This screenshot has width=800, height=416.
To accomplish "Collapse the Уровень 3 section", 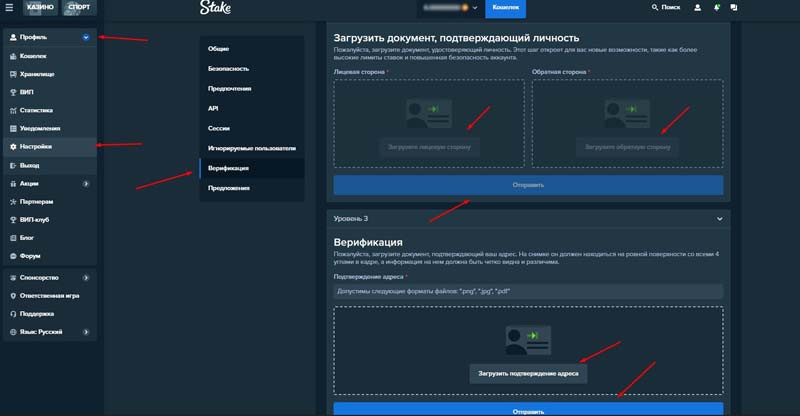I will pos(719,218).
